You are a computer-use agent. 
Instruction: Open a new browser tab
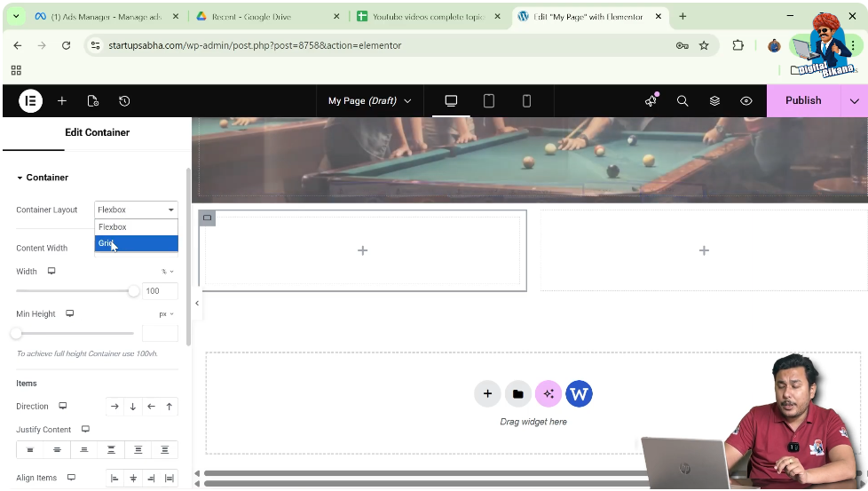683,17
